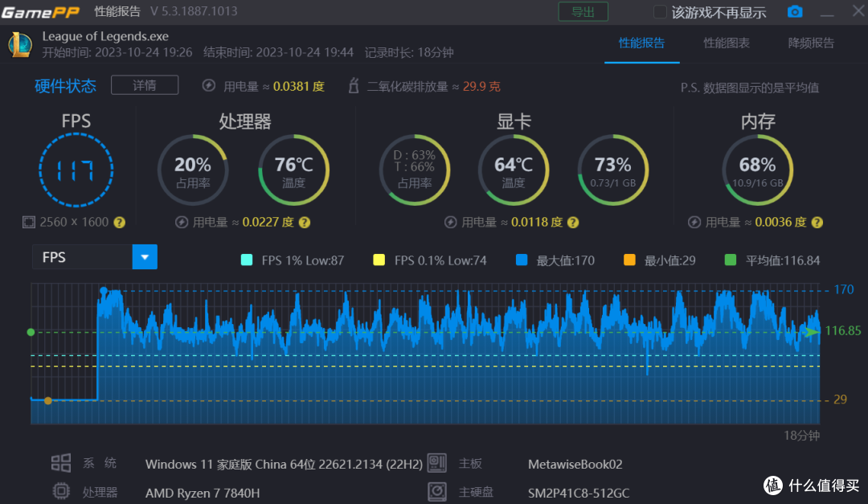Click the version V 5.3.1887.1013 text

point(194,11)
